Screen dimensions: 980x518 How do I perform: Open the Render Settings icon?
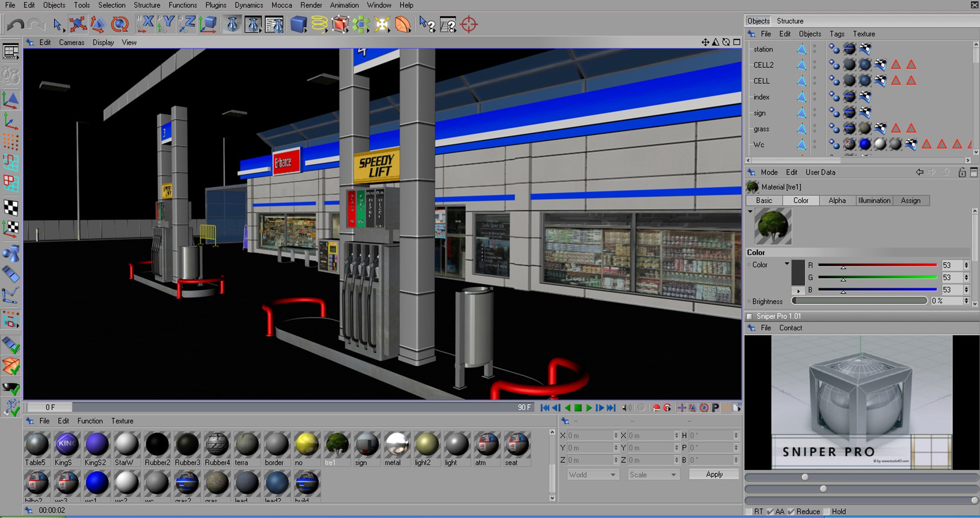(274, 24)
